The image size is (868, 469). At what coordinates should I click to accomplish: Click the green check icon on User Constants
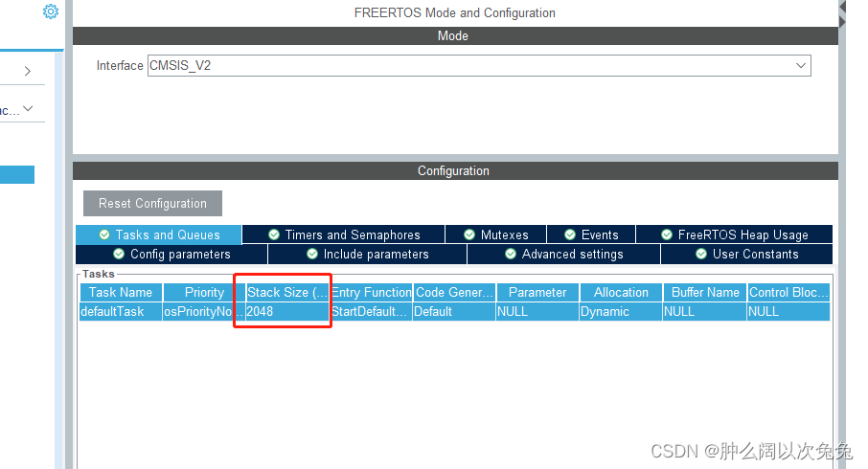[x=701, y=254]
